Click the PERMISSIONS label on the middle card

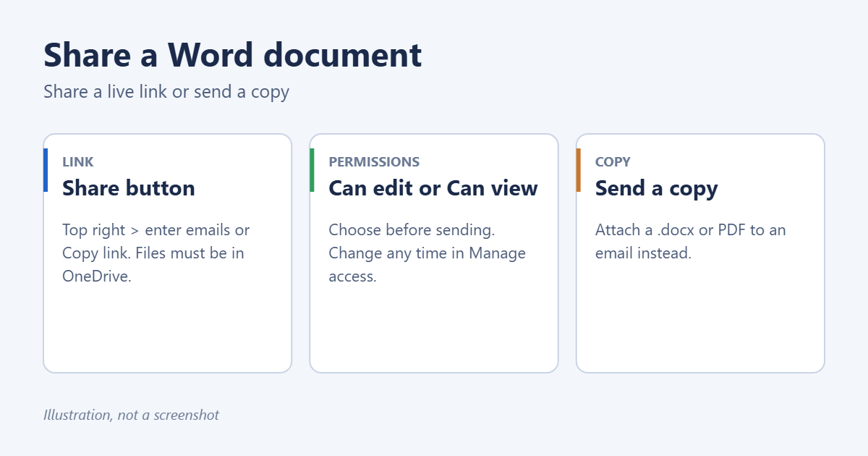374,162
